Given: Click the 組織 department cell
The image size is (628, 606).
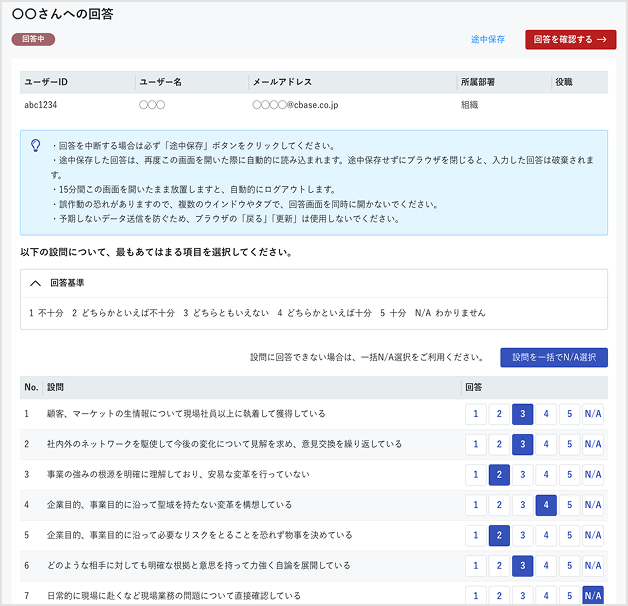Looking at the screenshot, I should [469, 105].
